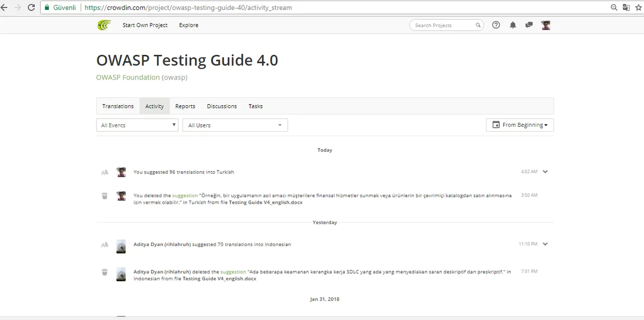The width and height of the screenshot is (644, 320).
Task: Click the OWASP Testing Guide 4.0 title
Action: (187, 60)
